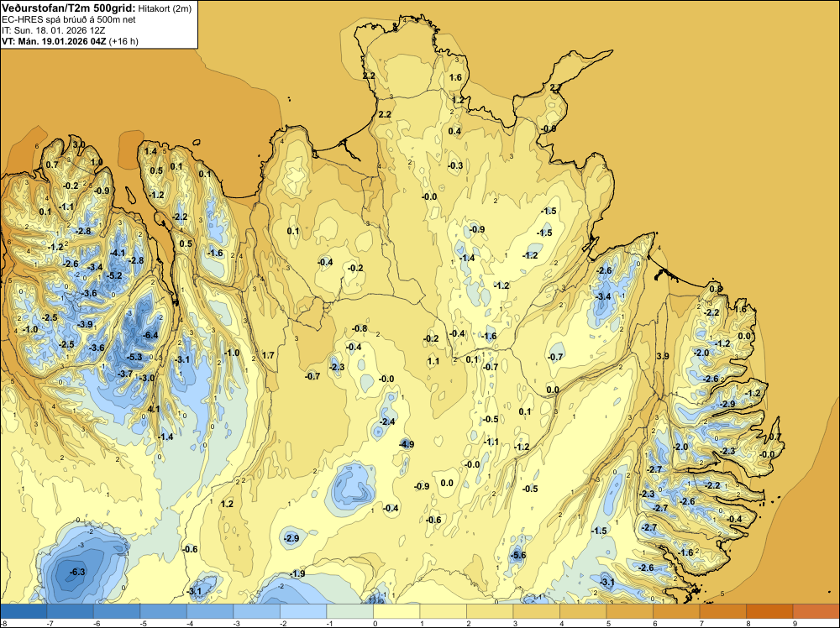Select the legend color between -4 and -3
Screen dimensions: 840x628
[x=210, y=611]
